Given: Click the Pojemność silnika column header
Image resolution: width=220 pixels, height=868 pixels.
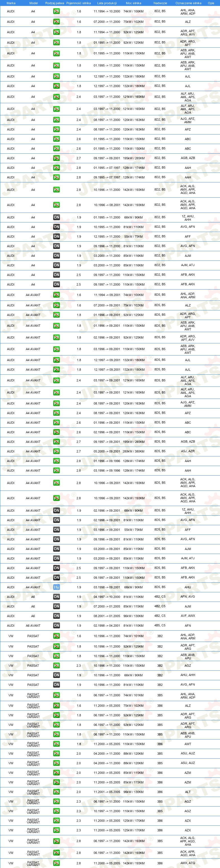Looking at the screenshot, I should pyautogui.click(x=78, y=3).
